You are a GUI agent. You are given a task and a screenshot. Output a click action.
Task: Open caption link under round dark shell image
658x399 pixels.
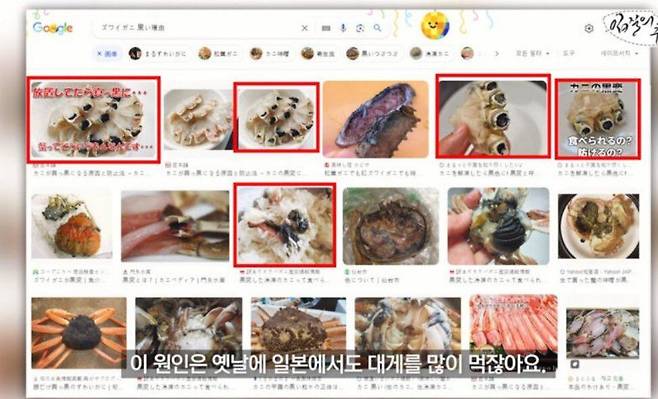pyautogui.click(x=371, y=280)
